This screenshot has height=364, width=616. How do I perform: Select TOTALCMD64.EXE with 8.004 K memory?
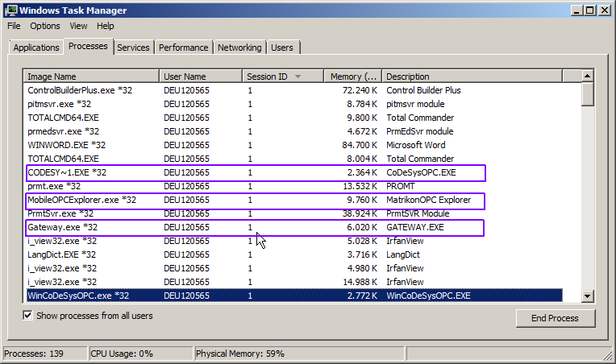coord(294,159)
